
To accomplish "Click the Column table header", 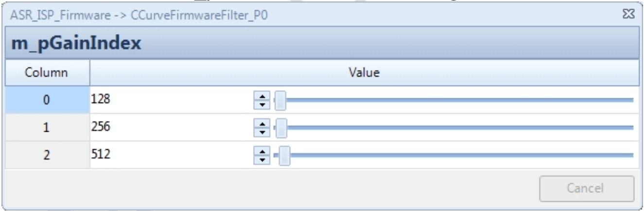I will click(47, 73).
